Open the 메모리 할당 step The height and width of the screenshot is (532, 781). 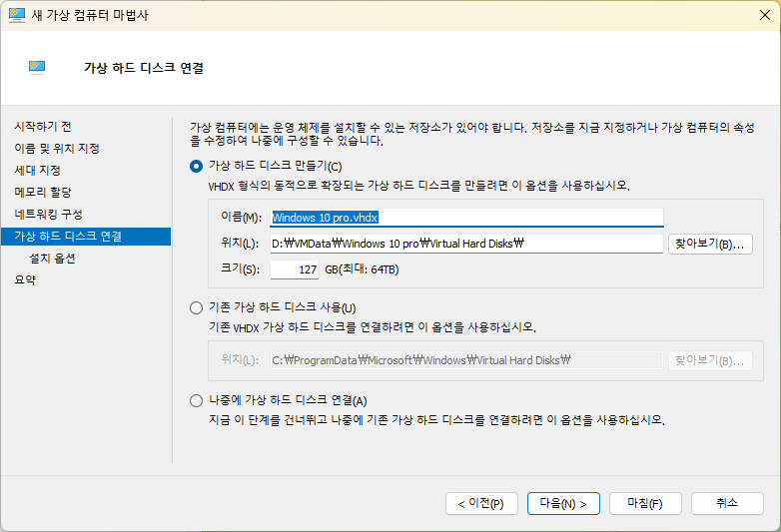click(43, 192)
